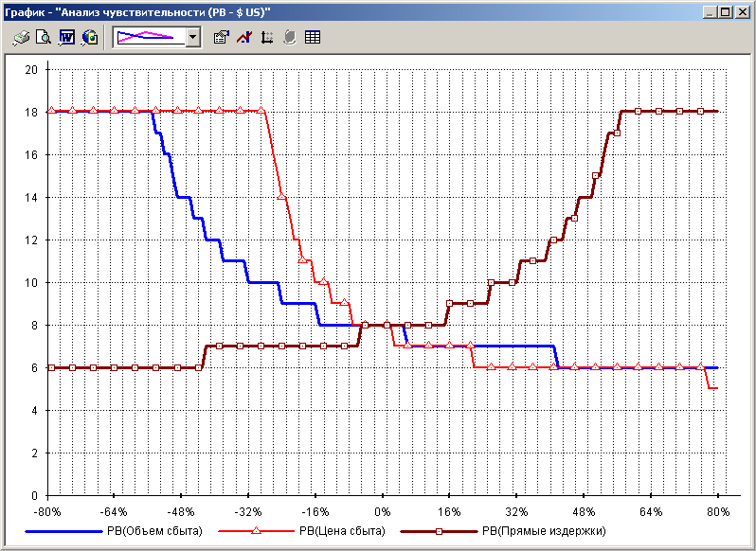Viewport: 756px width, 551px height.
Task: Minimize the chart window
Action: pyautogui.click(x=709, y=12)
